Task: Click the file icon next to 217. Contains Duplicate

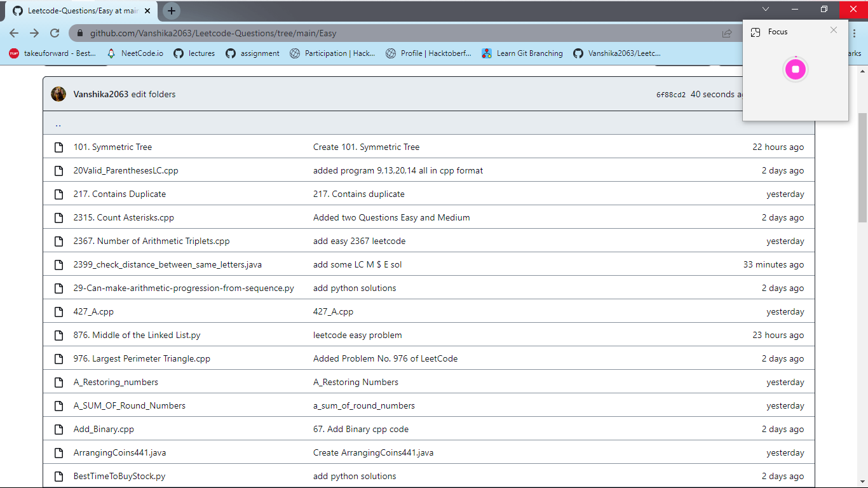Action: pyautogui.click(x=58, y=194)
